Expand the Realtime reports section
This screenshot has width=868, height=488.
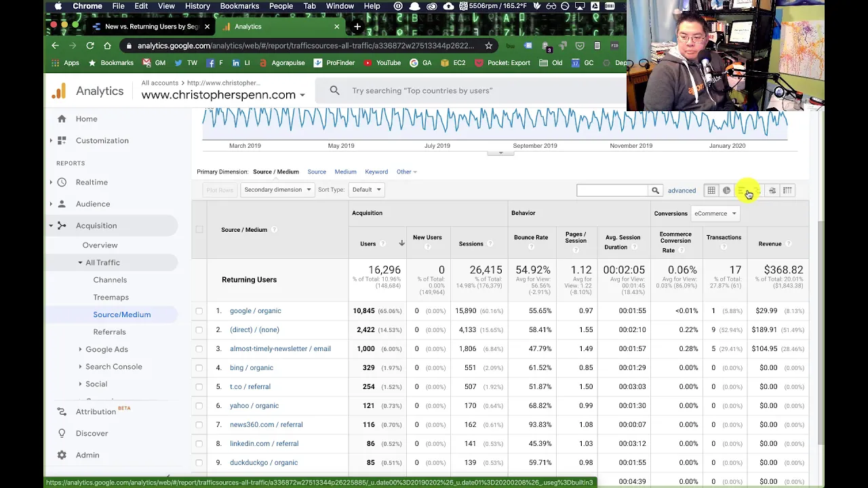click(51, 182)
